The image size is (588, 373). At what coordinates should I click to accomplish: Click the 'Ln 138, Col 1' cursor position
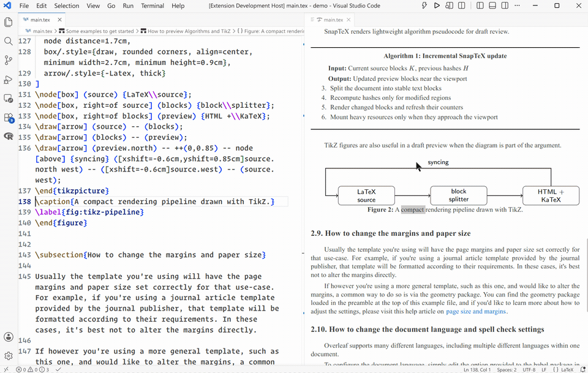[477, 369]
